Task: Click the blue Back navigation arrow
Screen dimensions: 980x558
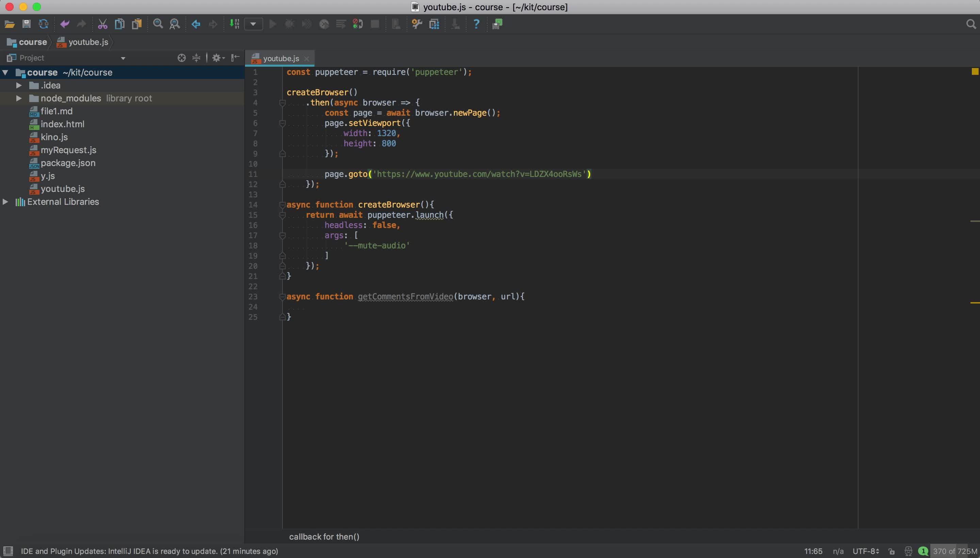Action: pos(196,24)
